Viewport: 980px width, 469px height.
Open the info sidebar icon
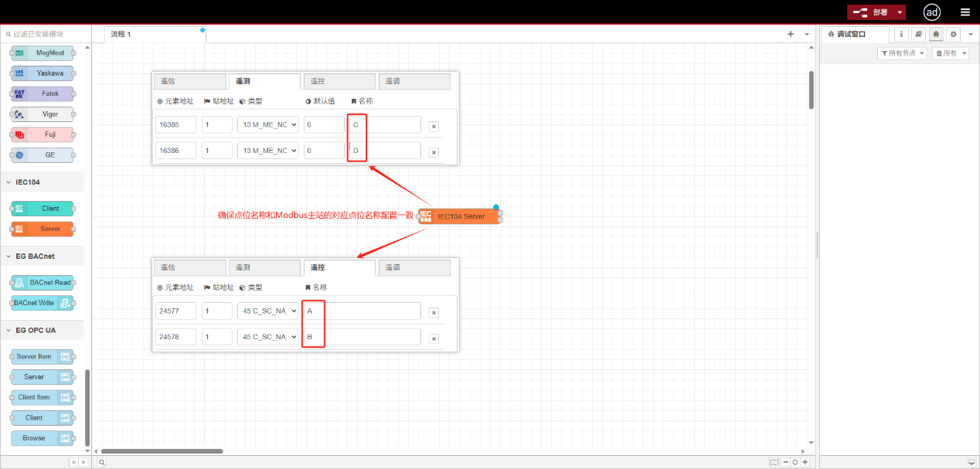(x=901, y=34)
